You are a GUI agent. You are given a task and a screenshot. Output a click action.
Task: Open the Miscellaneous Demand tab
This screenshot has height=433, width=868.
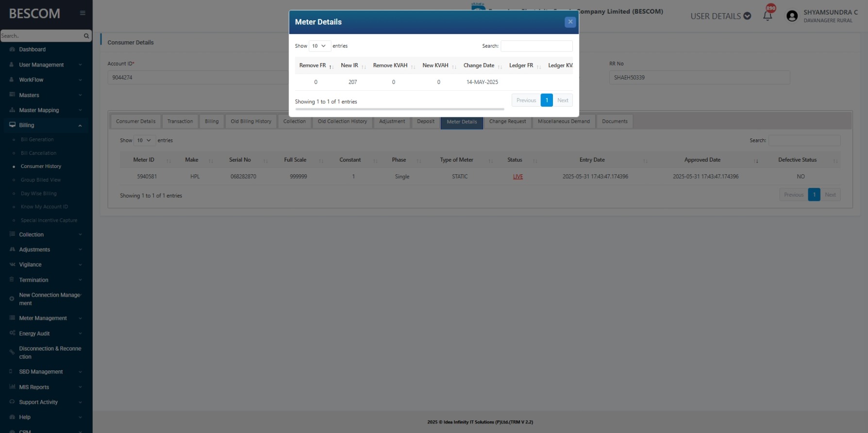pos(564,121)
